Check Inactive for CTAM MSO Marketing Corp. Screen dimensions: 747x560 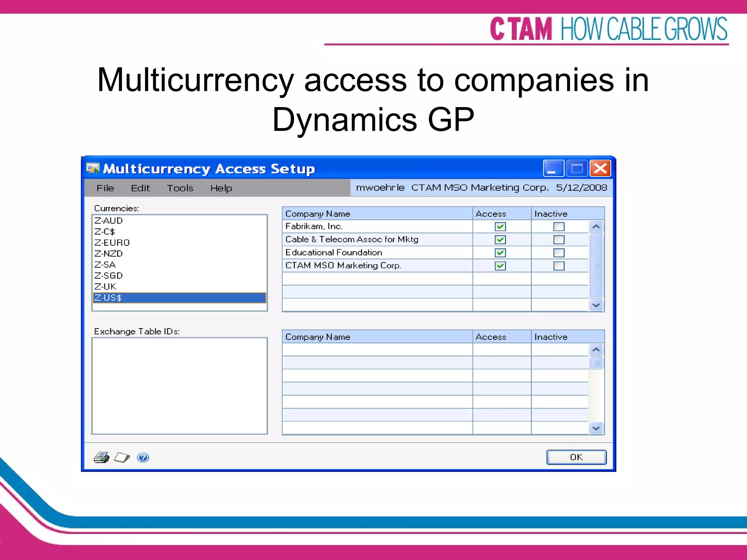[559, 266]
